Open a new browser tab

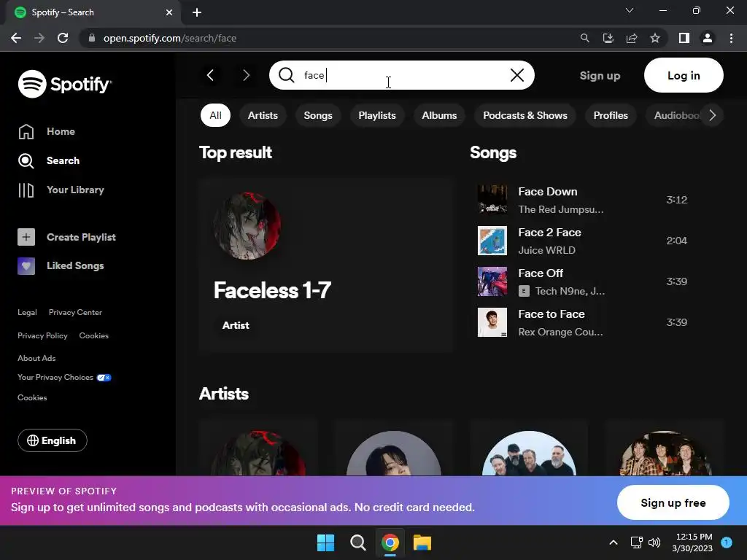tap(197, 12)
